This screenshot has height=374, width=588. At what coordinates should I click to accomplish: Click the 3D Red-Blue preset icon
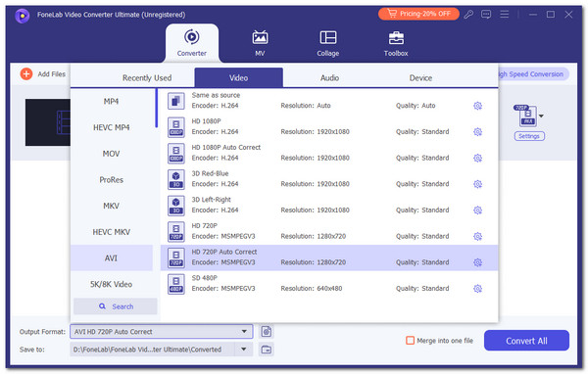tap(175, 179)
